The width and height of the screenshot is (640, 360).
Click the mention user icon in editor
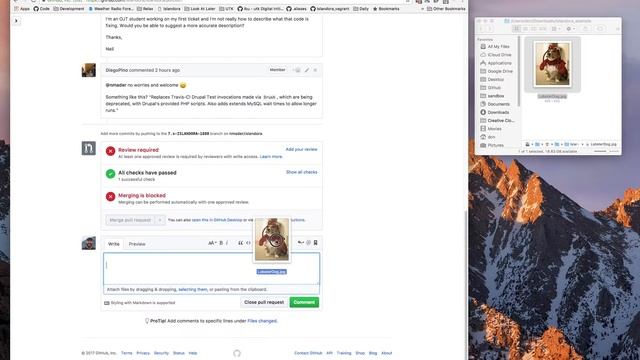click(x=309, y=243)
